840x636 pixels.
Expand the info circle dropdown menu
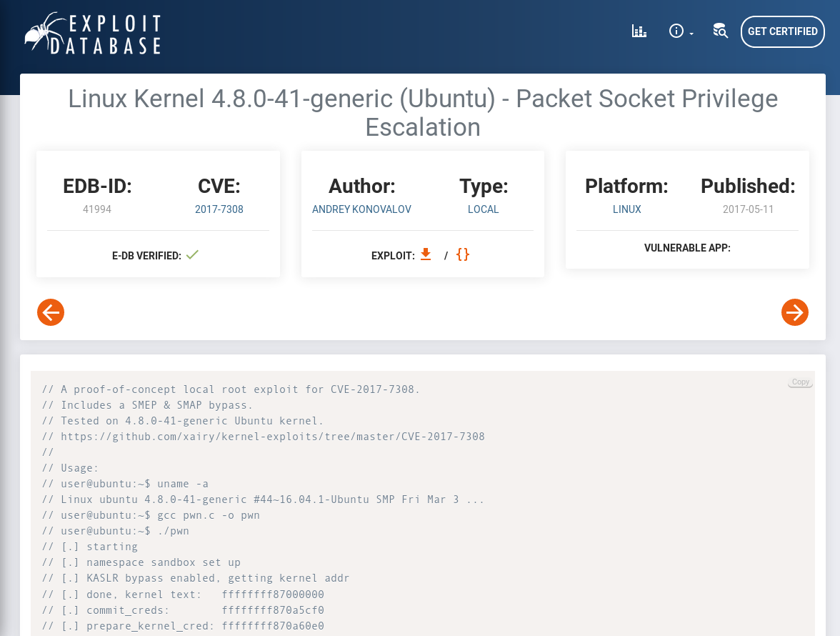(x=681, y=31)
